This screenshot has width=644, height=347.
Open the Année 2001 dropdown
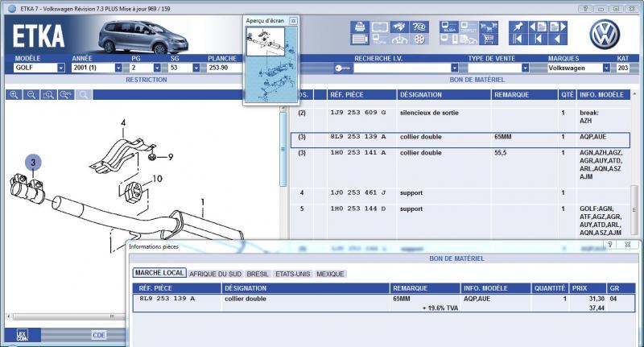118,68
